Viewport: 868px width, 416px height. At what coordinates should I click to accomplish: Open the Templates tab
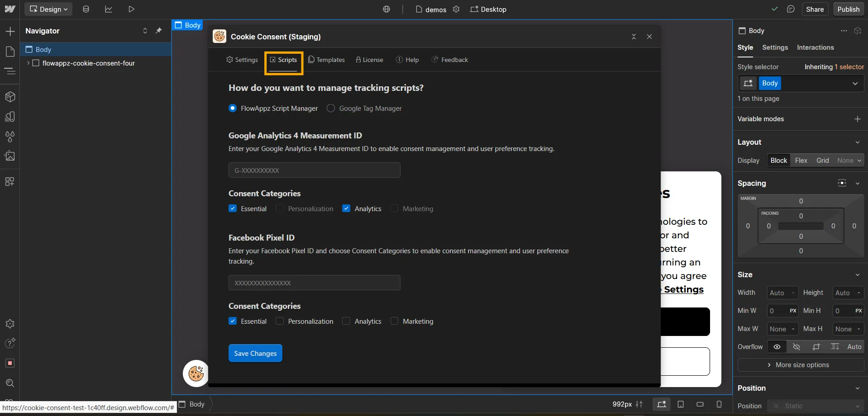click(x=326, y=60)
